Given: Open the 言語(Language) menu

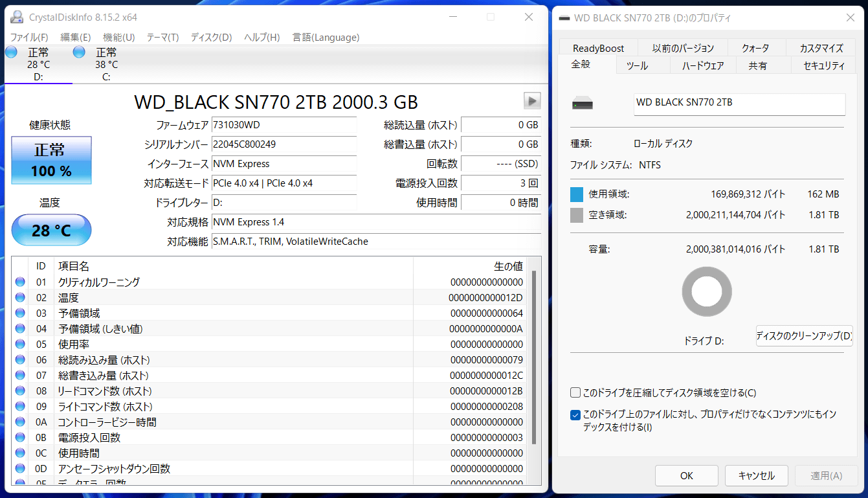Looking at the screenshot, I should point(326,37).
